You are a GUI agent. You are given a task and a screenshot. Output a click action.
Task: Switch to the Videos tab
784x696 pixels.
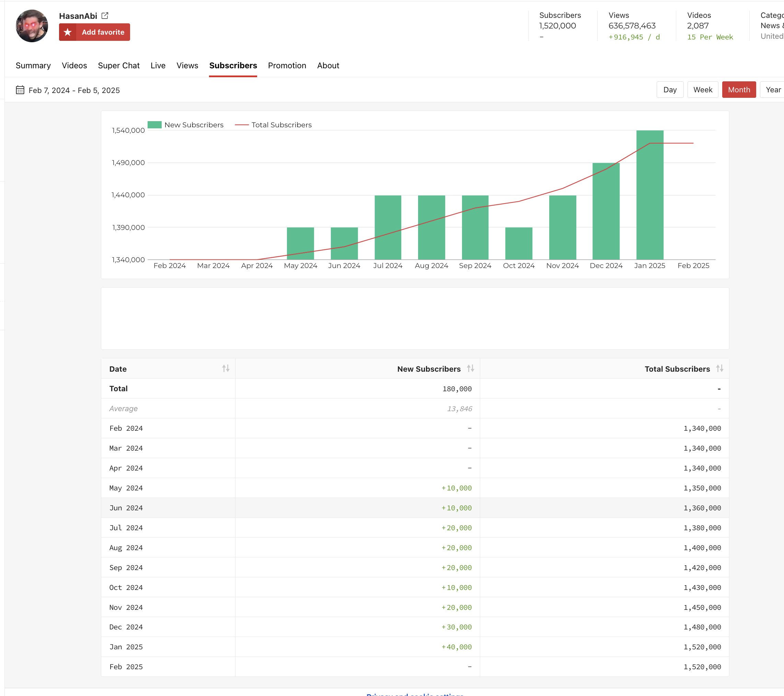tap(74, 66)
